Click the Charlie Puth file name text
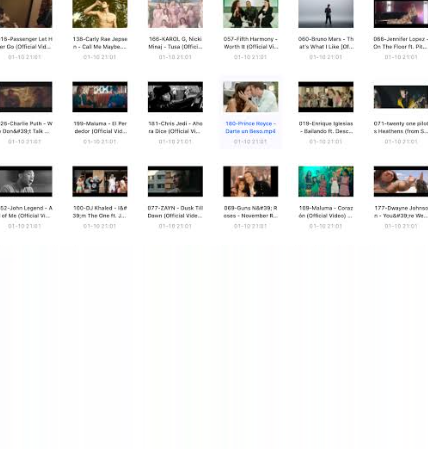428x449 pixels. tap(26, 127)
